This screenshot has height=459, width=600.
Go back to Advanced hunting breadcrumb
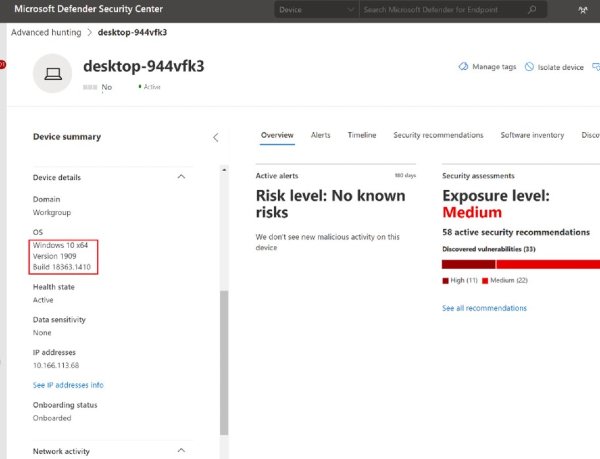click(x=46, y=33)
